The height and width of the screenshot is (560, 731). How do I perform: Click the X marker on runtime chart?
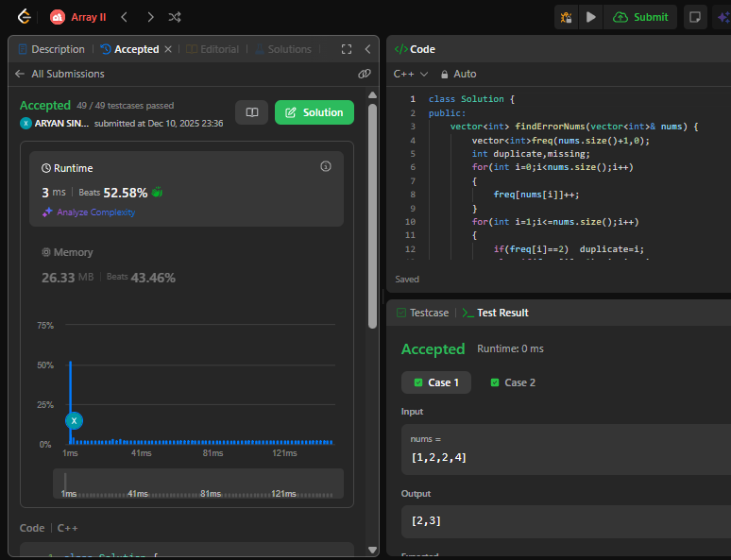74,420
